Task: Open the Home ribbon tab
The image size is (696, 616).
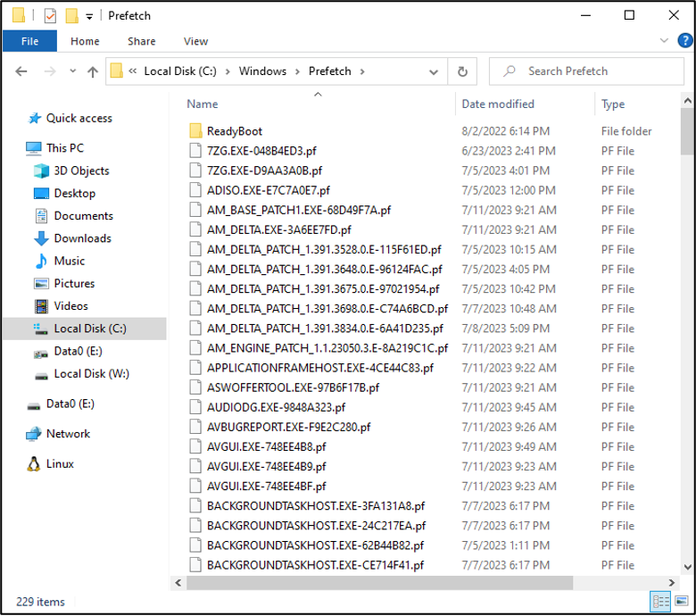Action: tap(85, 41)
